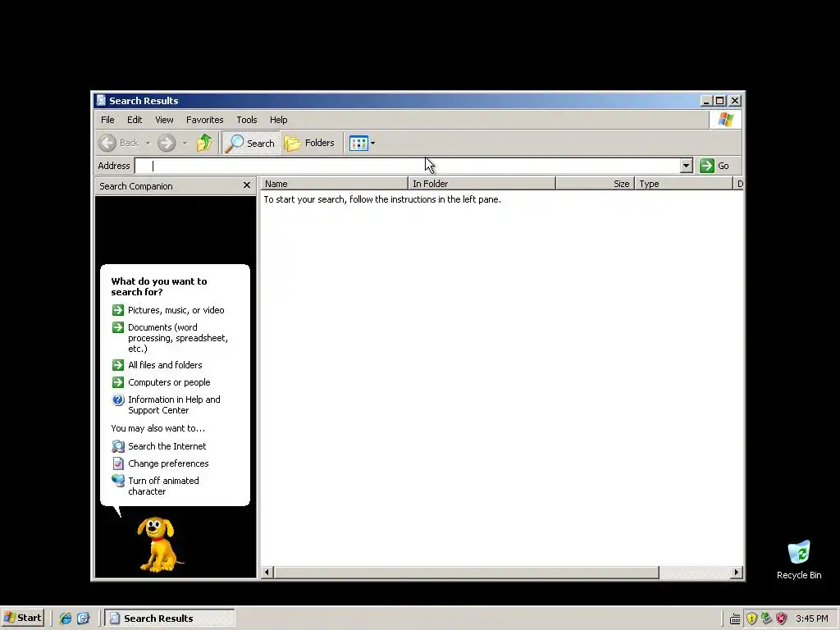Open the Help menu
The image size is (840, 630).
pyautogui.click(x=279, y=120)
